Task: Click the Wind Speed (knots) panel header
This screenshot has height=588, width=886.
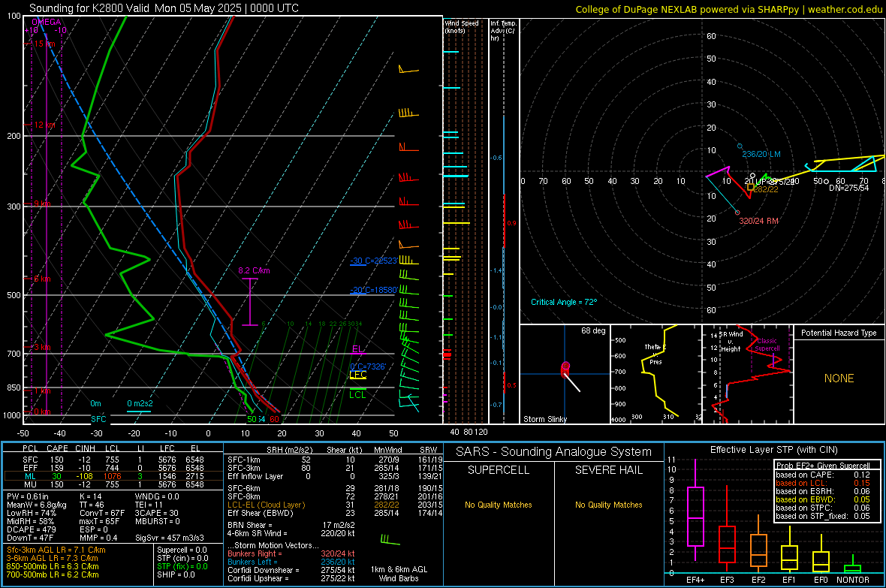Action: tap(462, 27)
